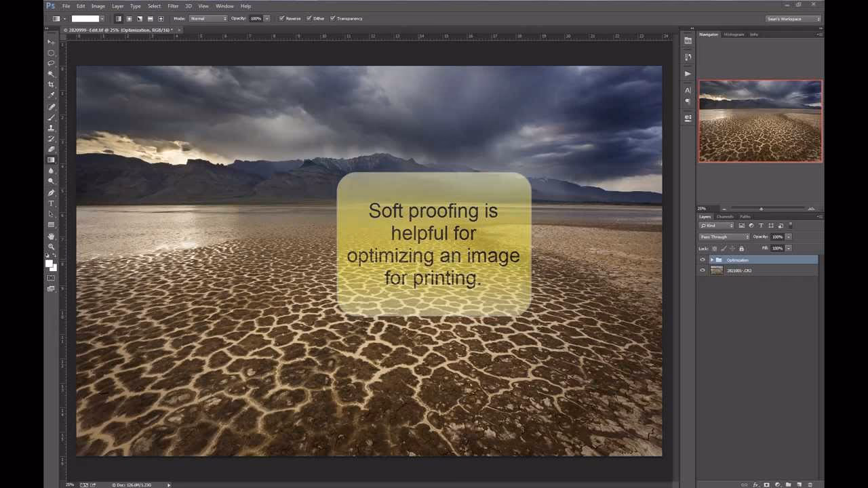Open the Pass Through blend mode dropdown
Image resolution: width=868 pixels, height=488 pixels.
pyautogui.click(x=724, y=237)
